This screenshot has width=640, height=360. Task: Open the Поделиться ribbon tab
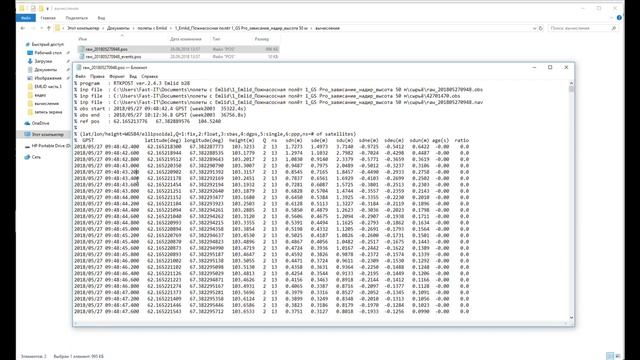76,18
